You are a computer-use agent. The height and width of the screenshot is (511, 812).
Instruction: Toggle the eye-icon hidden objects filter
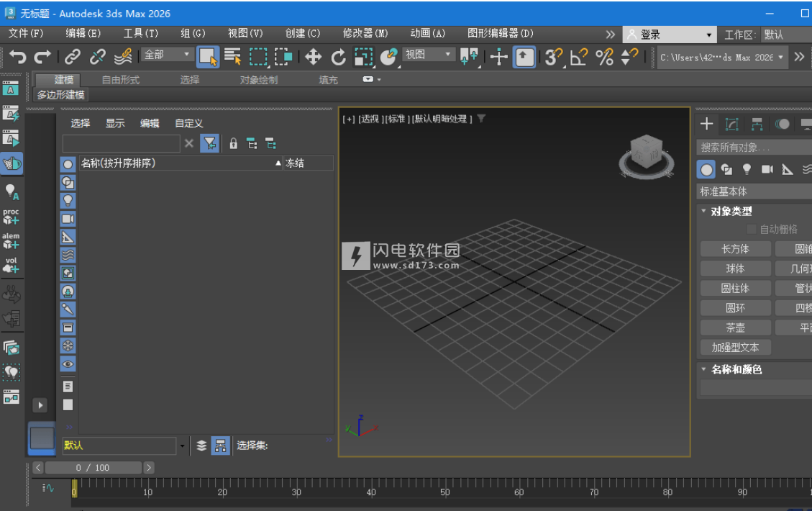coord(68,364)
